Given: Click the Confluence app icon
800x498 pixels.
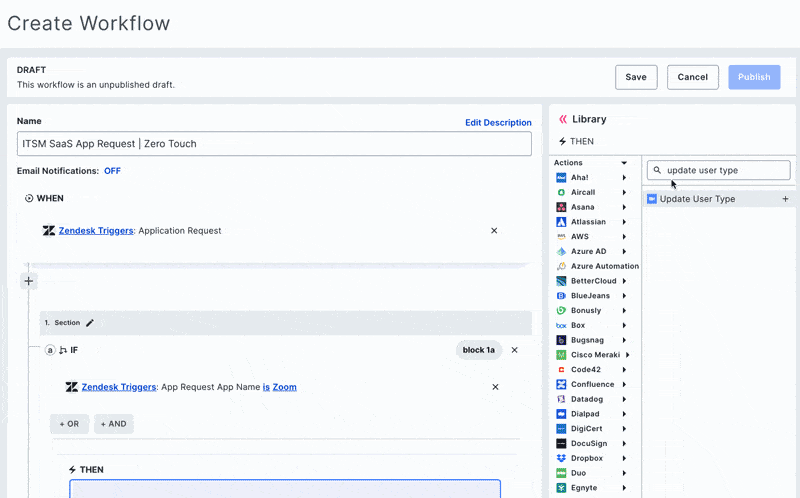Looking at the screenshot, I should (x=561, y=385).
